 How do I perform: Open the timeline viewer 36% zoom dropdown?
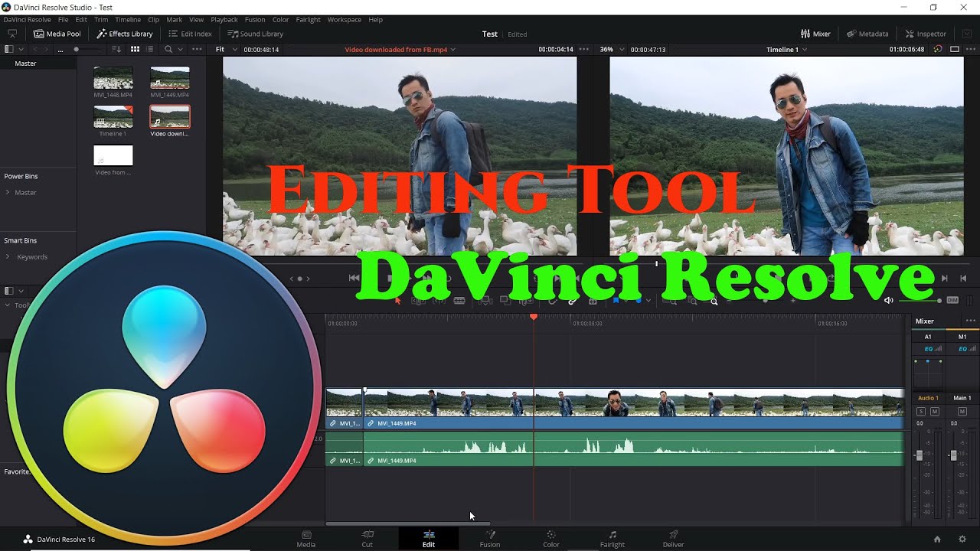click(611, 49)
